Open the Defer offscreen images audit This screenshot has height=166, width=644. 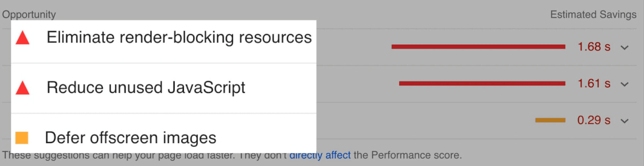click(x=130, y=138)
